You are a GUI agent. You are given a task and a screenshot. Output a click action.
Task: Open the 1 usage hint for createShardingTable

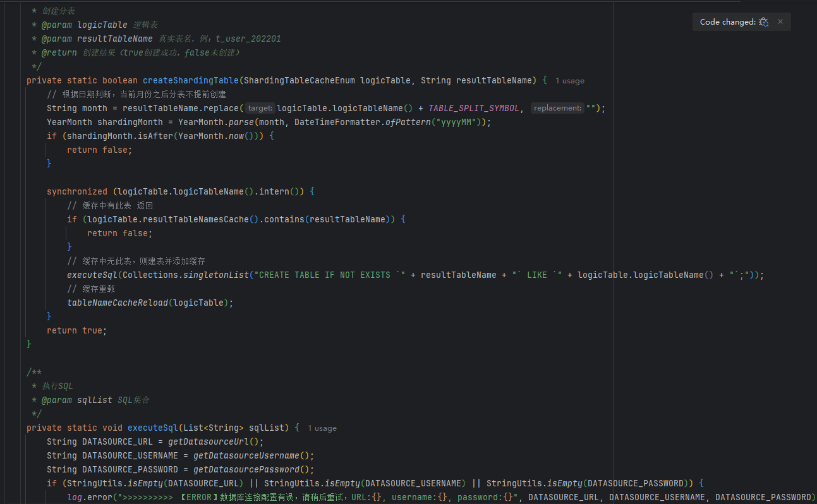pos(570,81)
